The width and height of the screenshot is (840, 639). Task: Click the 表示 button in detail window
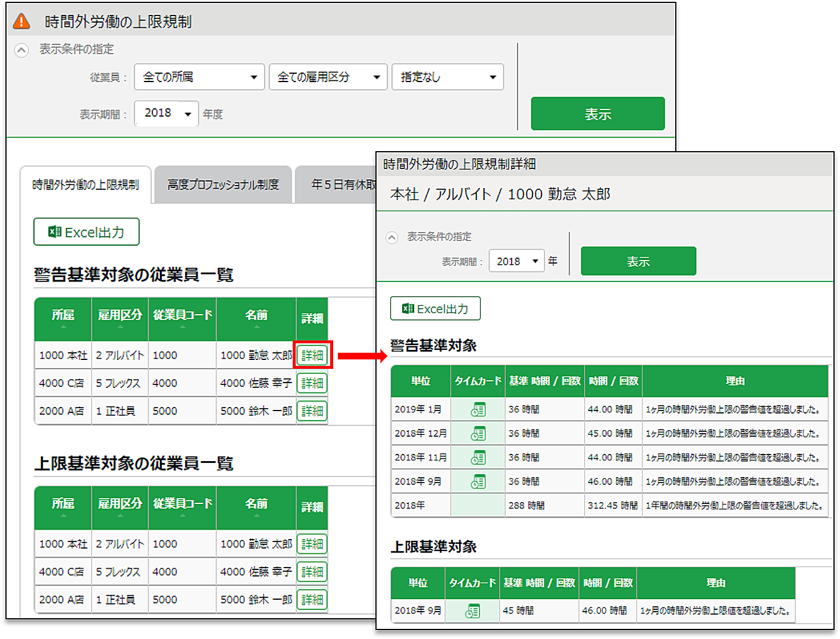pos(638,261)
